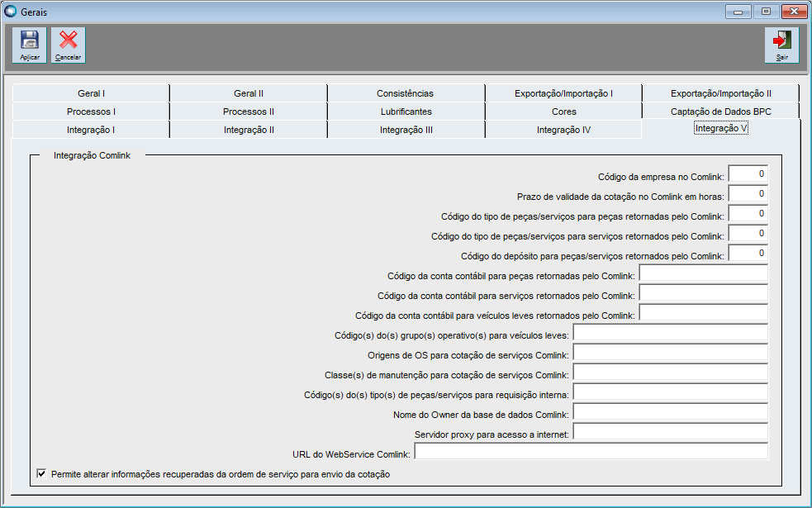Click the Código do depósito field
The height and width of the screenshot is (508, 812).
point(748,253)
